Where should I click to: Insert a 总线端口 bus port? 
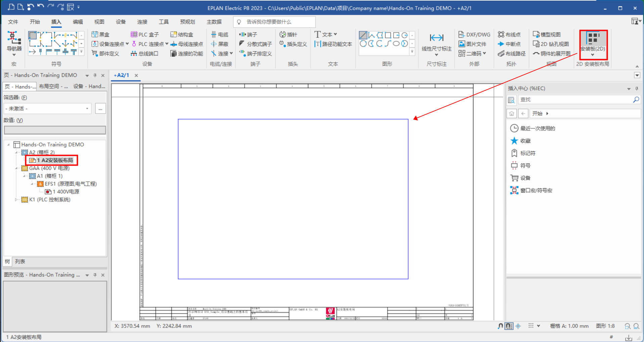[x=144, y=53]
